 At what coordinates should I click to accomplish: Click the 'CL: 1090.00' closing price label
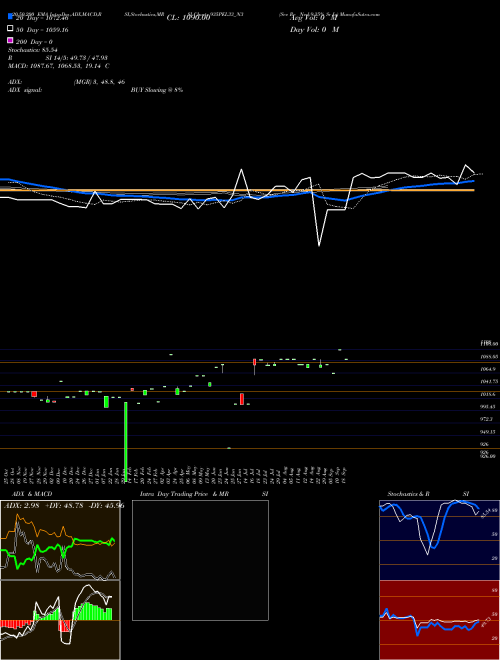(x=188, y=18)
